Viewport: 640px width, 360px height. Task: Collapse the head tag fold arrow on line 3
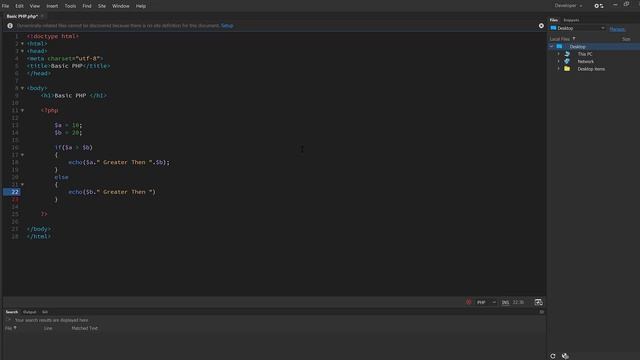click(x=22, y=51)
